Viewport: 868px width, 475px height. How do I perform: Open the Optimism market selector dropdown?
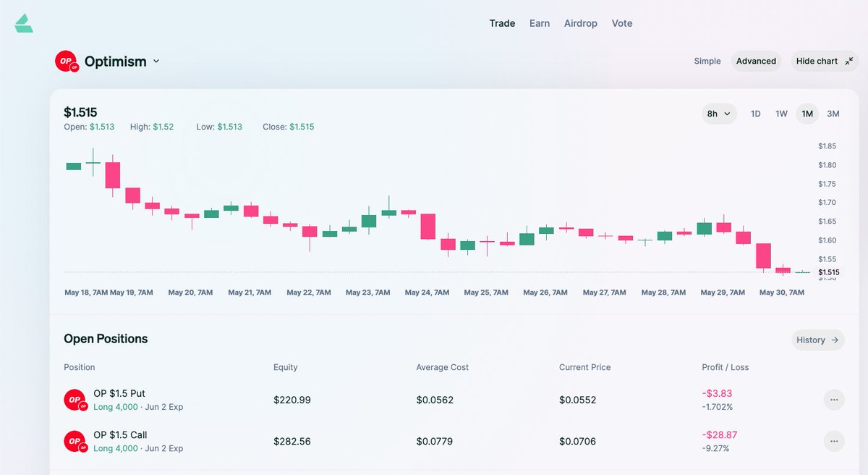click(x=156, y=61)
